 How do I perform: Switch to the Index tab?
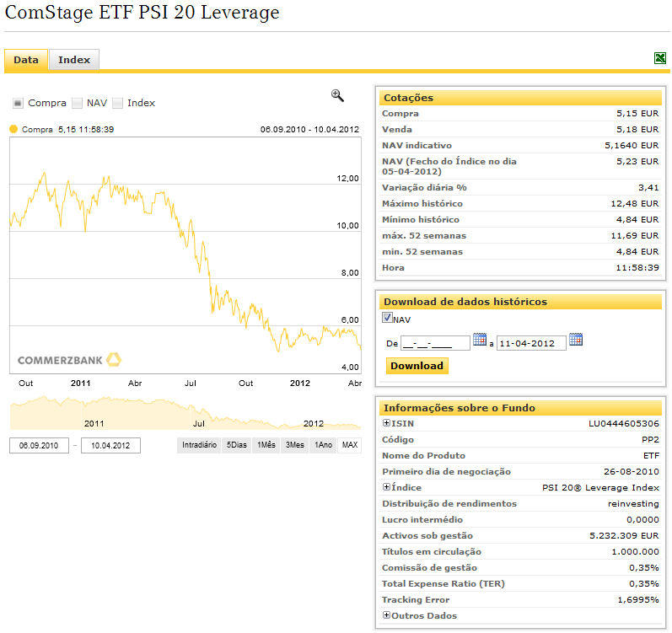[x=74, y=60]
